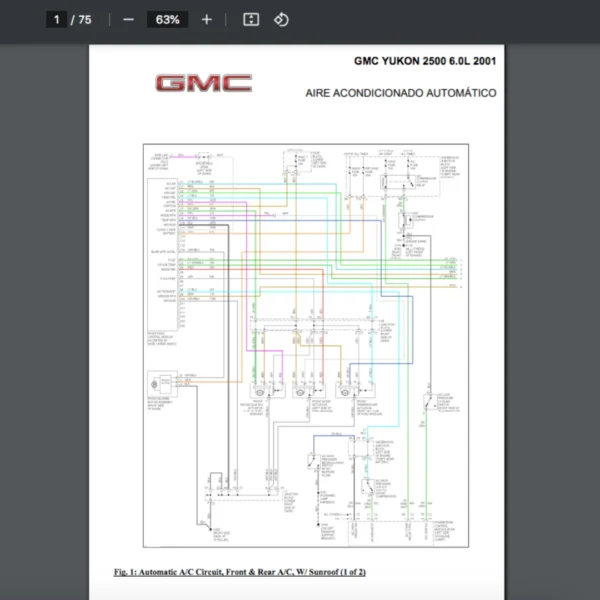Zoom in with the plus button
The width and height of the screenshot is (600, 600).
[207, 20]
